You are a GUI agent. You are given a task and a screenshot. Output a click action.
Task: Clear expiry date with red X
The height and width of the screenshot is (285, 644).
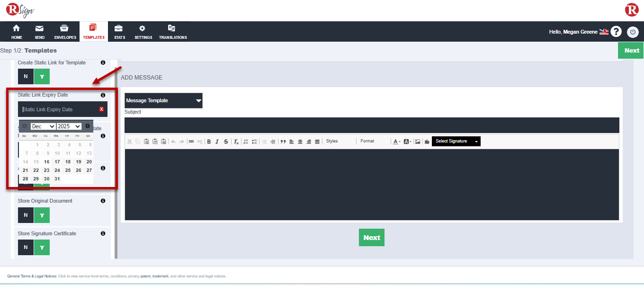coord(101,109)
